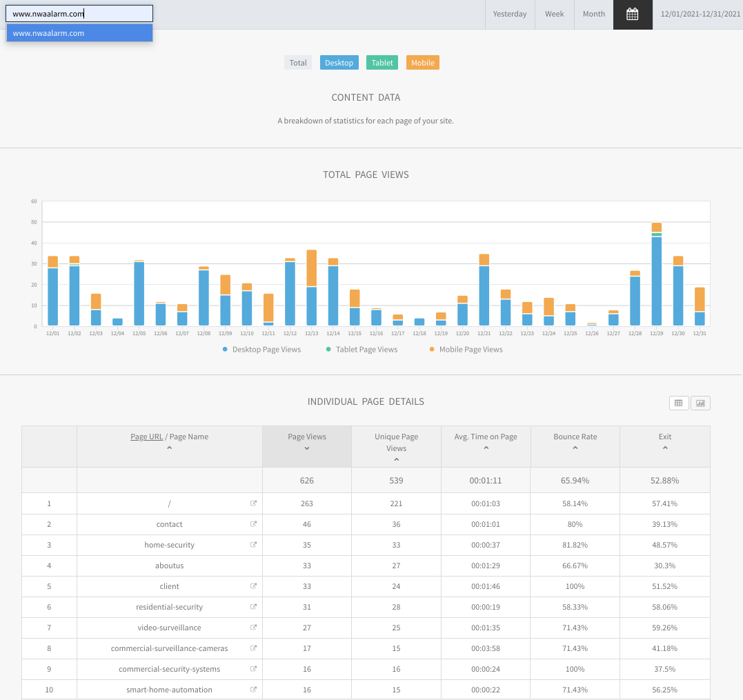Open video-surveillance external link icon
Screen dimensions: 743x700
(x=253, y=628)
